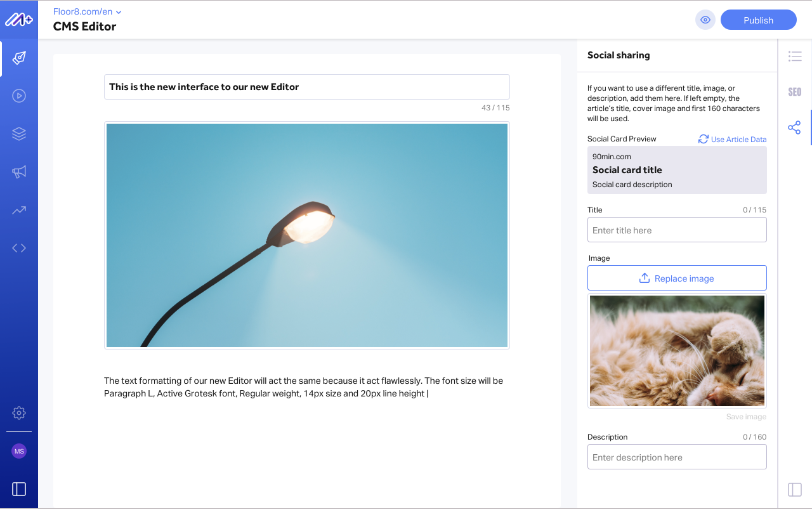Switch to the SEO tab
The image size is (812, 510).
pyautogui.click(x=795, y=92)
